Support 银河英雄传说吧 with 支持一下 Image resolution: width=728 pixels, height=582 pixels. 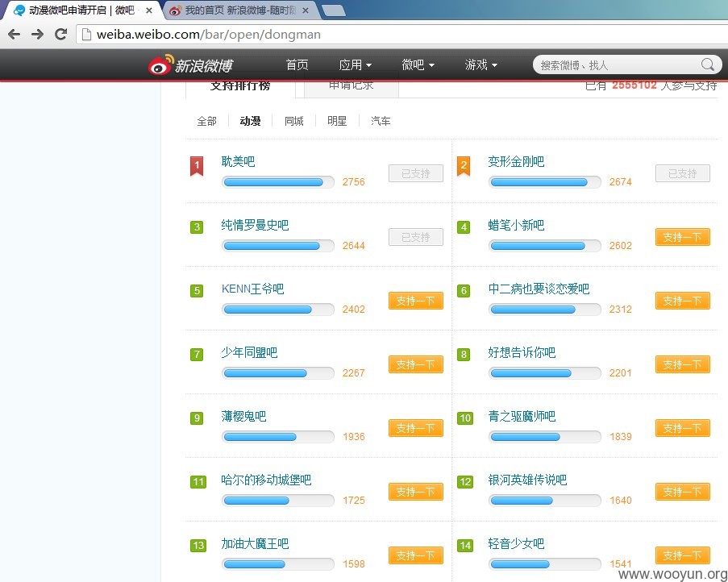pos(683,492)
